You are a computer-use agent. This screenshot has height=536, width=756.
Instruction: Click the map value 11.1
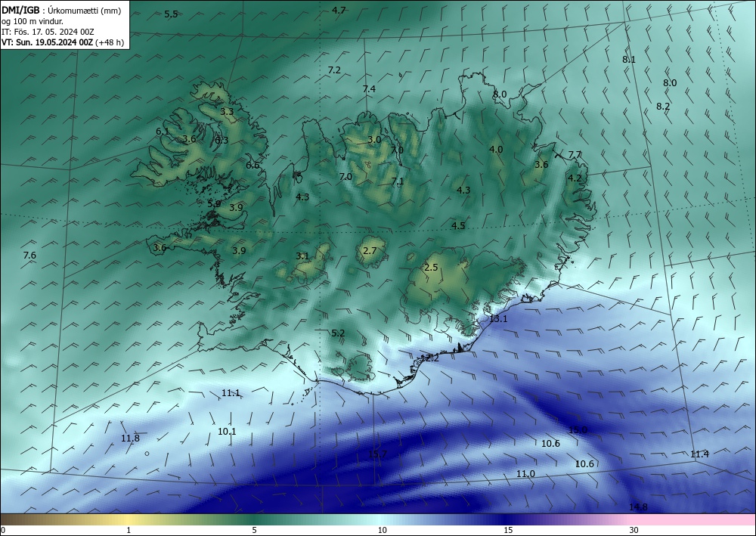click(x=231, y=393)
